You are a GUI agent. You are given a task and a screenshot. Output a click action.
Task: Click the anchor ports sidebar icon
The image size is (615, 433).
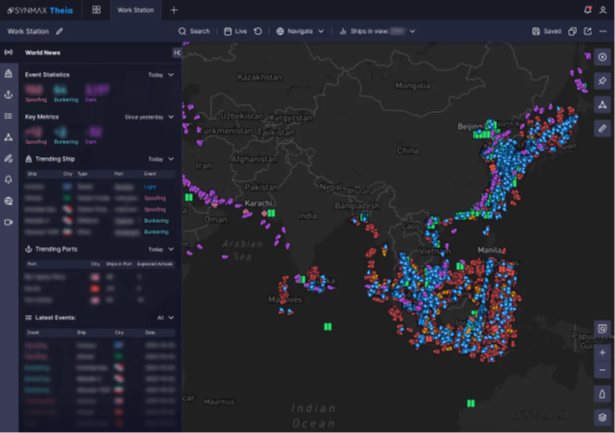[x=9, y=94]
